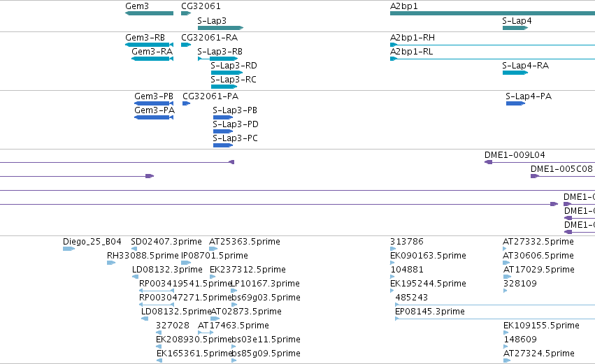Open EST AT02873.5prime

point(246,312)
